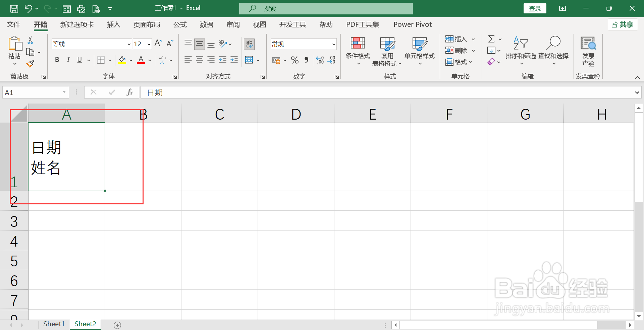This screenshot has height=330, width=644.
Task: Center cell text horizontally
Action: (x=200, y=60)
